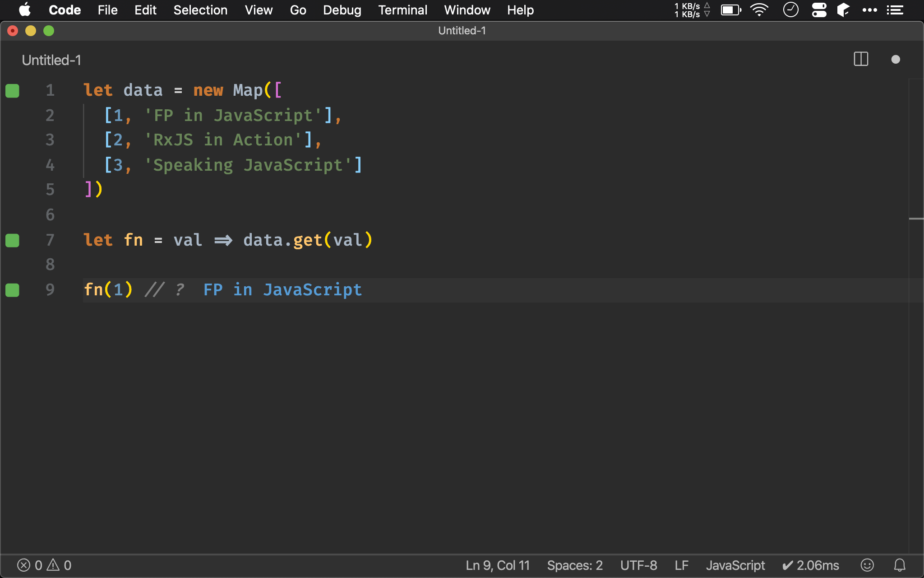Click the green Quokka marker on line 9

pos(12,290)
